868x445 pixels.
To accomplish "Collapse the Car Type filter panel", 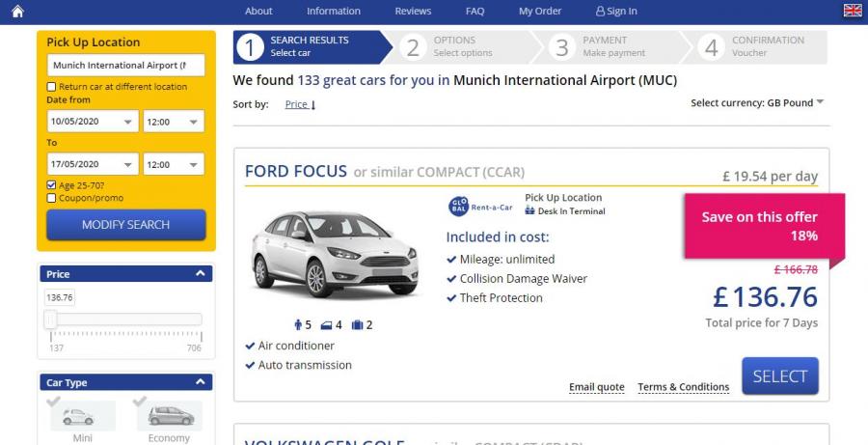I will coord(201,382).
